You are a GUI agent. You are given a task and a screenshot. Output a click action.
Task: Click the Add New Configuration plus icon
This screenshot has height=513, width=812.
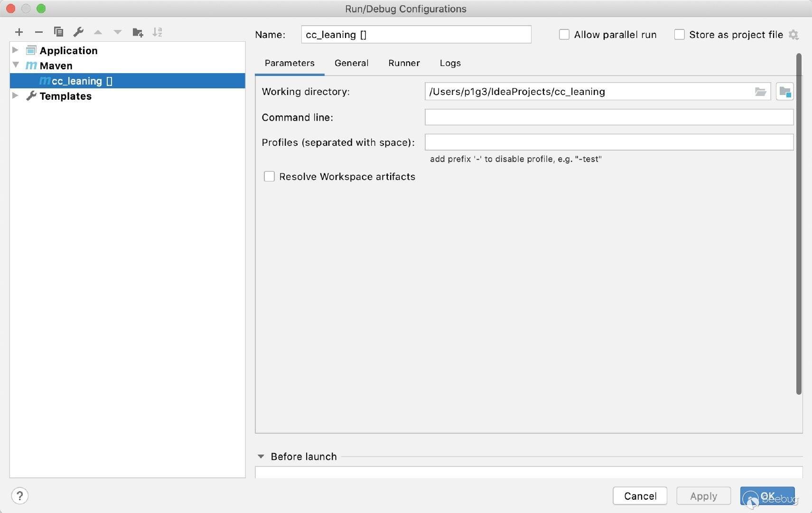click(x=19, y=32)
